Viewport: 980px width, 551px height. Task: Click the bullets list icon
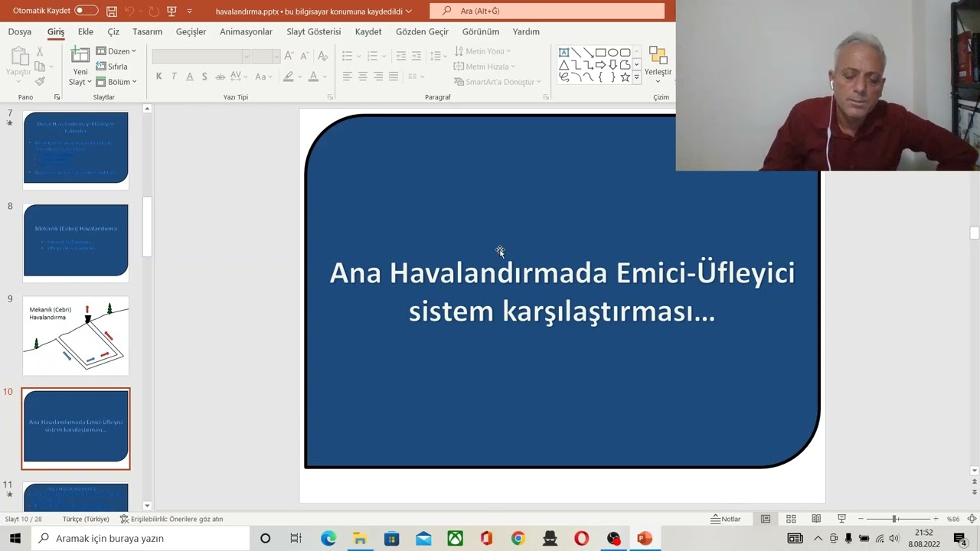point(349,56)
